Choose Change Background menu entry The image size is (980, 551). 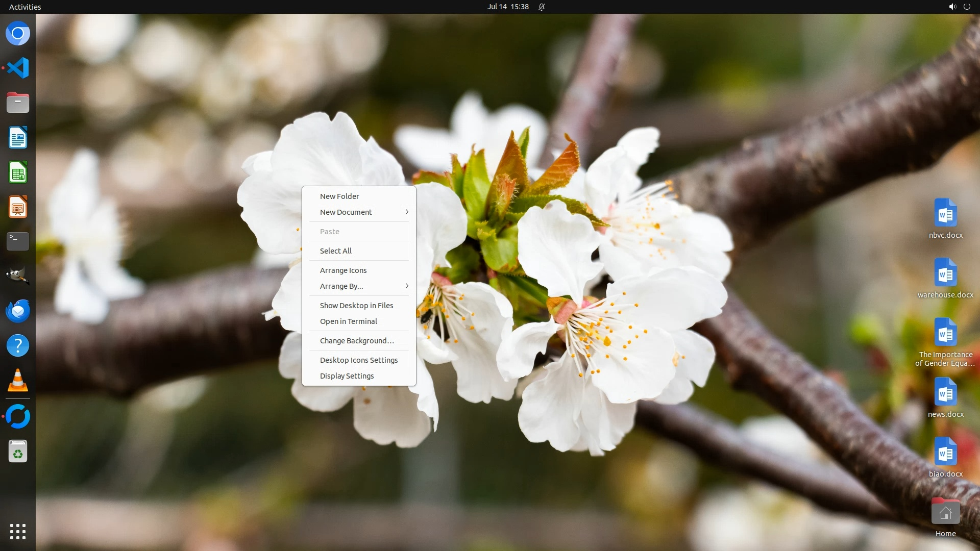pos(357,341)
